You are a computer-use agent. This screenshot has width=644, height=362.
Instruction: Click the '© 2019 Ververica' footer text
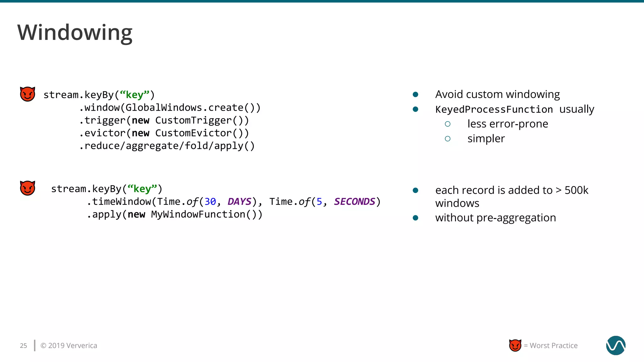pos(69,345)
